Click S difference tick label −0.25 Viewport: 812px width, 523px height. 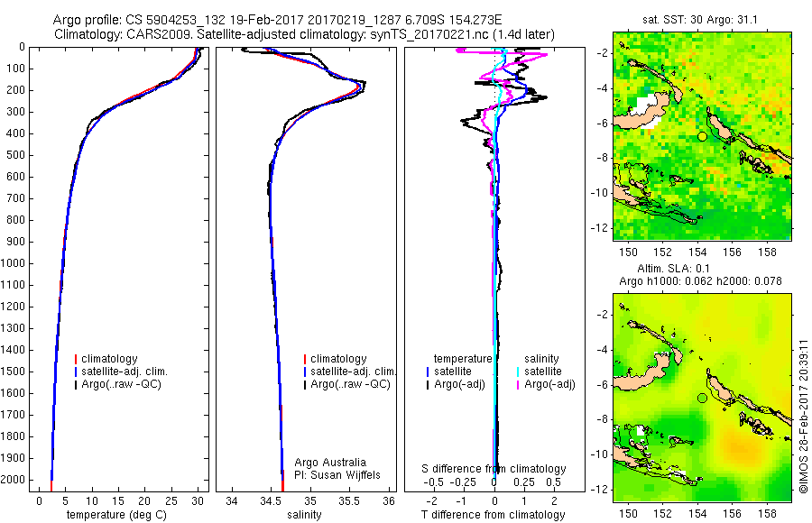point(463,482)
